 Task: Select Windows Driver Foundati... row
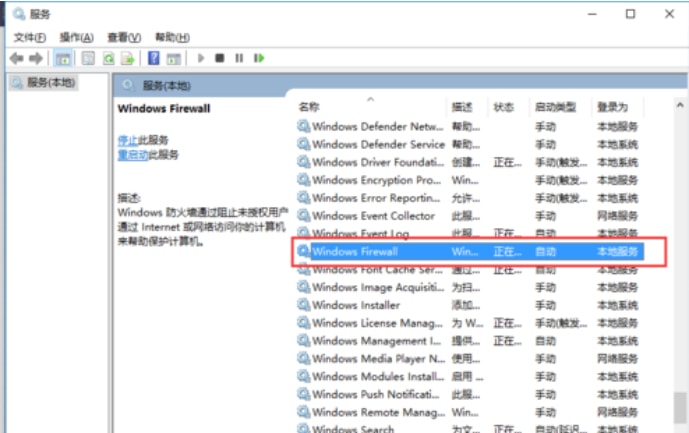470,162
